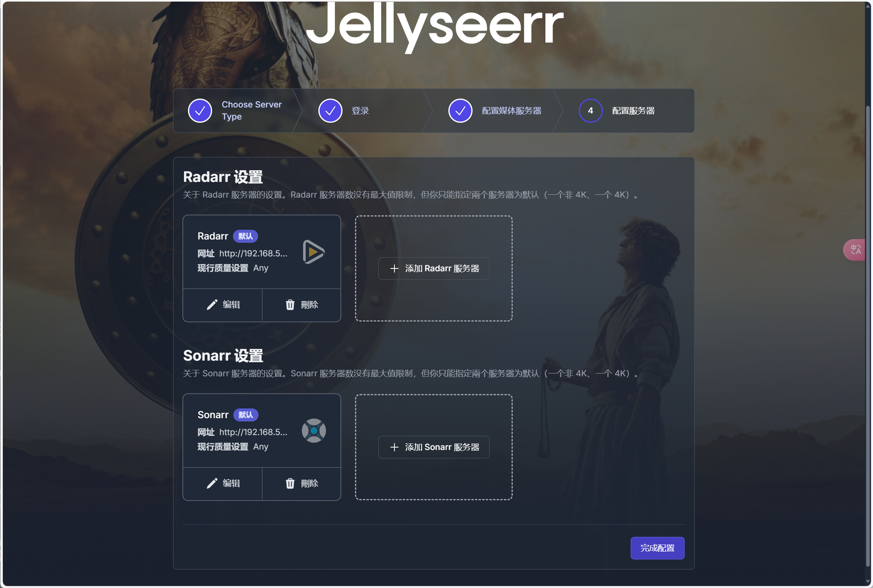Click the pencil edit icon for Radarr

tap(212, 305)
